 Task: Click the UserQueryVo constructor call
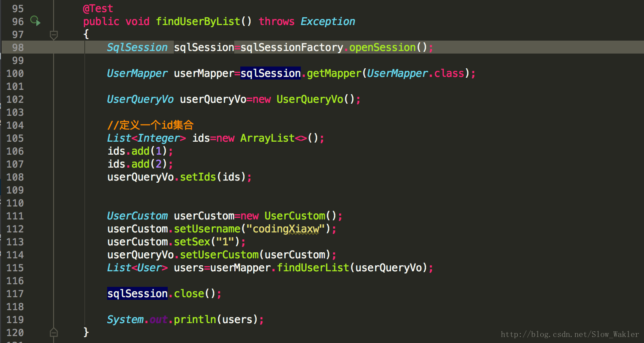(310, 99)
